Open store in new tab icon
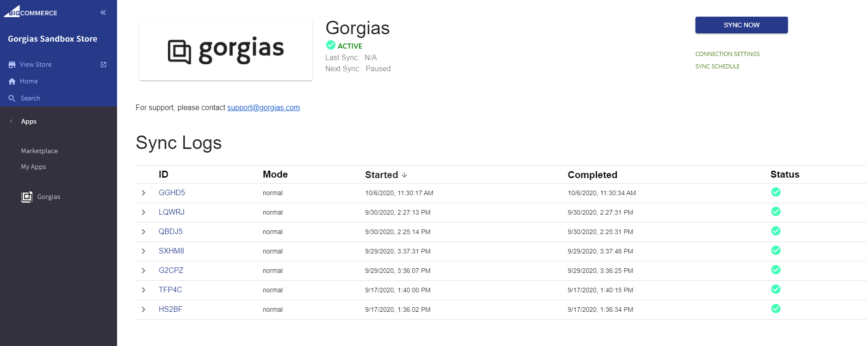This screenshot has width=868, height=346. (104, 65)
